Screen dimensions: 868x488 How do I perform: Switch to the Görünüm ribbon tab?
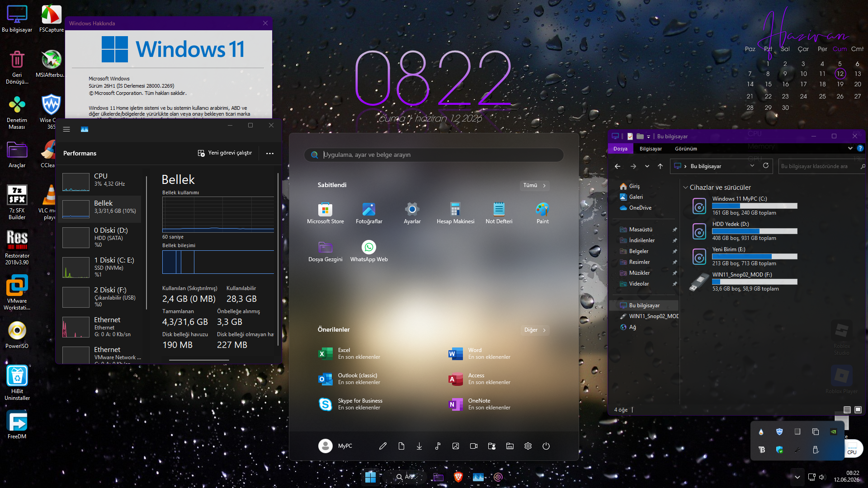pos(686,149)
